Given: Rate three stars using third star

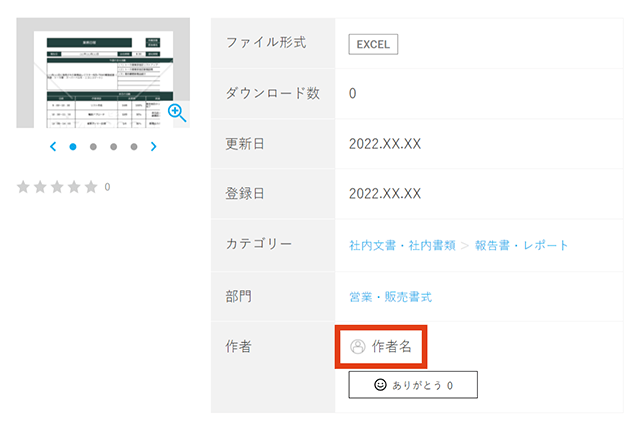Looking at the screenshot, I should coord(58,187).
